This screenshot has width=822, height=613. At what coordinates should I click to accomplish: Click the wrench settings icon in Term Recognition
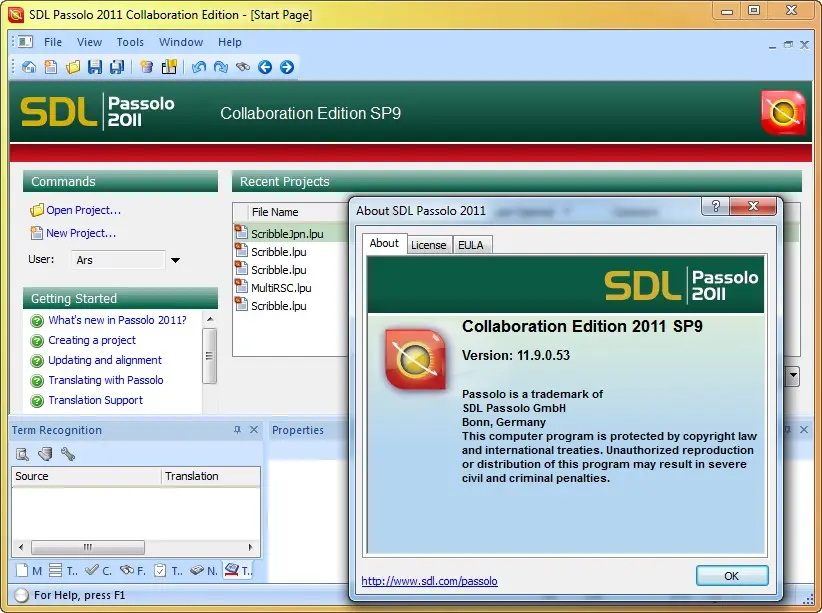coord(68,454)
